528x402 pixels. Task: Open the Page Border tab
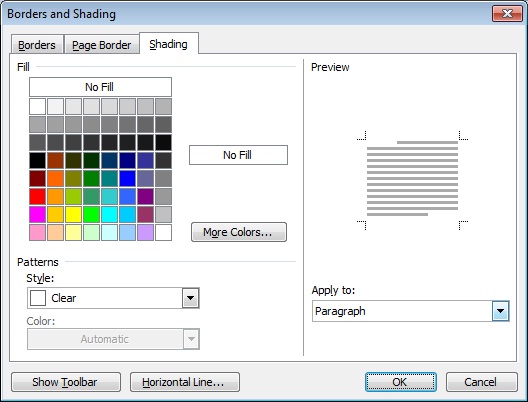point(102,44)
